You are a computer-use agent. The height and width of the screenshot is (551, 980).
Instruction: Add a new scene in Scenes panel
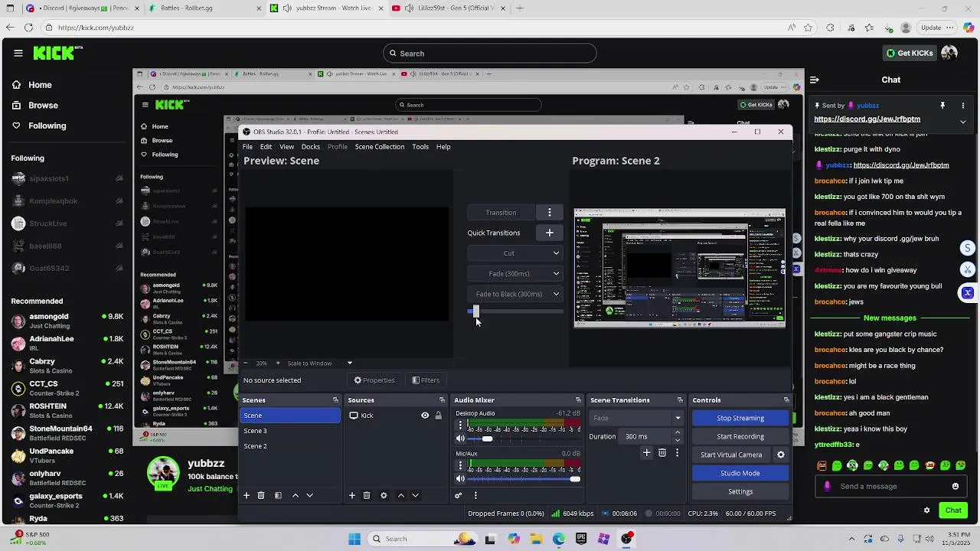(247, 496)
